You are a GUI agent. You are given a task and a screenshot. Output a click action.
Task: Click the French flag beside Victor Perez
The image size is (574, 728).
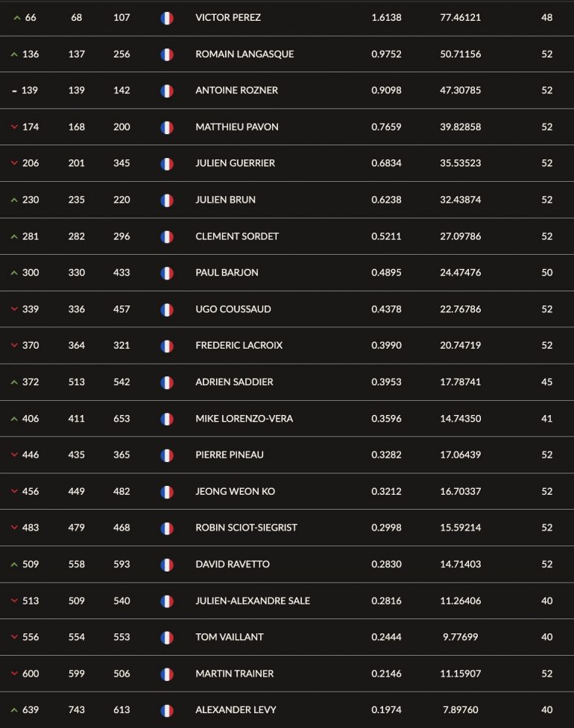pos(167,18)
